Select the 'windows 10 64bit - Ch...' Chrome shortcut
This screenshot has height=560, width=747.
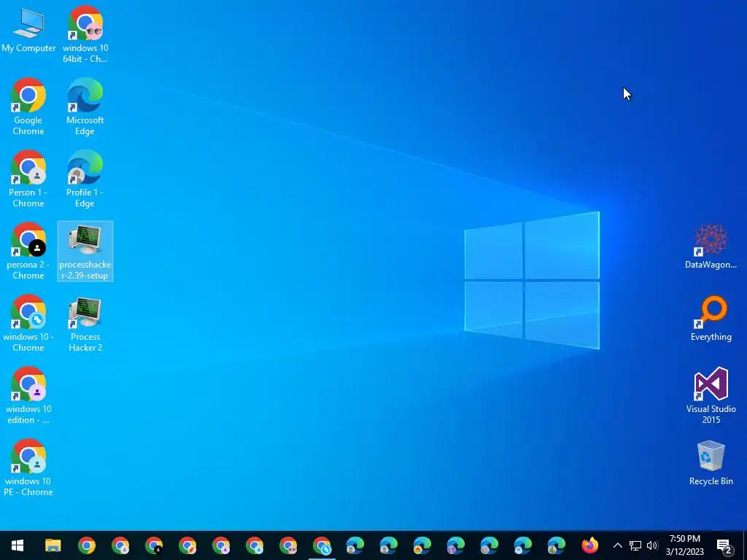point(85,34)
